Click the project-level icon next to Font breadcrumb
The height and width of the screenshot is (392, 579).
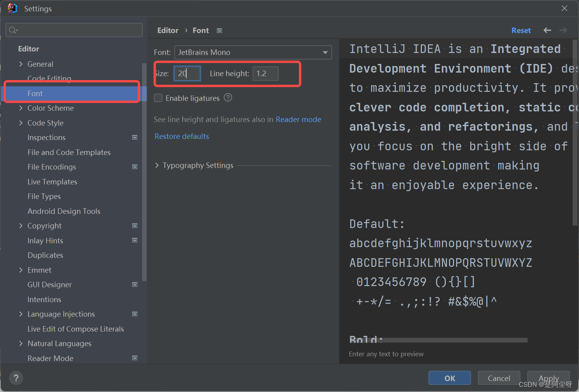click(220, 31)
